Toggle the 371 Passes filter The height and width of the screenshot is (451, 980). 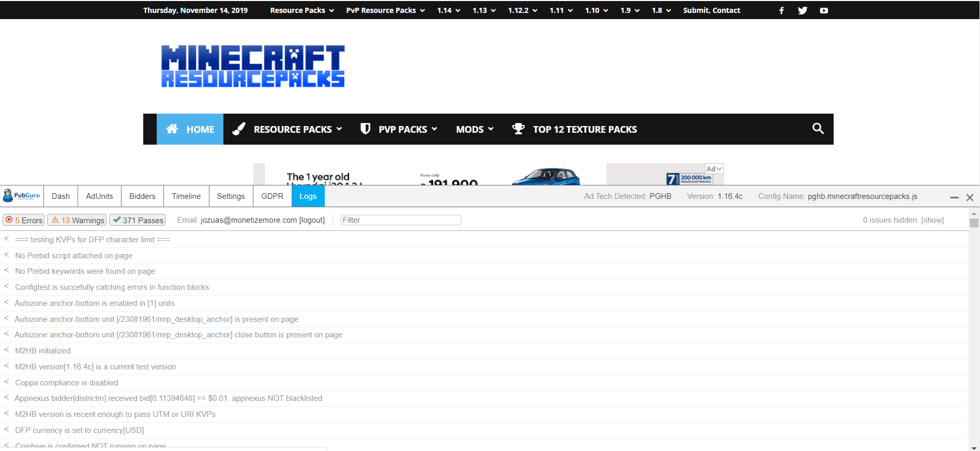(x=138, y=220)
